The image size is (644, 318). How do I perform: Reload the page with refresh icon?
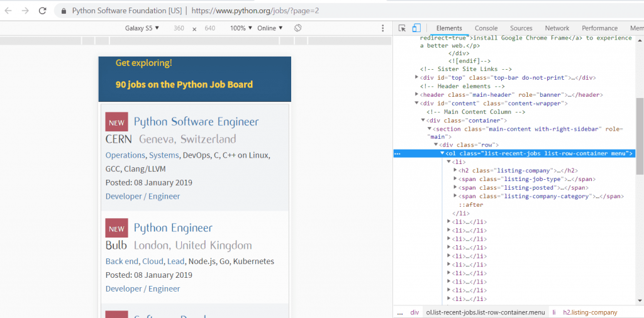[43, 11]
